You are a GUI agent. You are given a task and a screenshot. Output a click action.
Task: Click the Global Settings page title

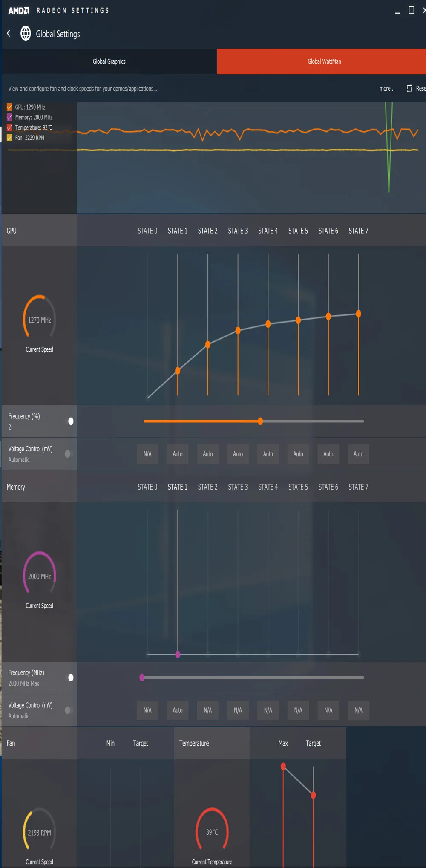58,34
